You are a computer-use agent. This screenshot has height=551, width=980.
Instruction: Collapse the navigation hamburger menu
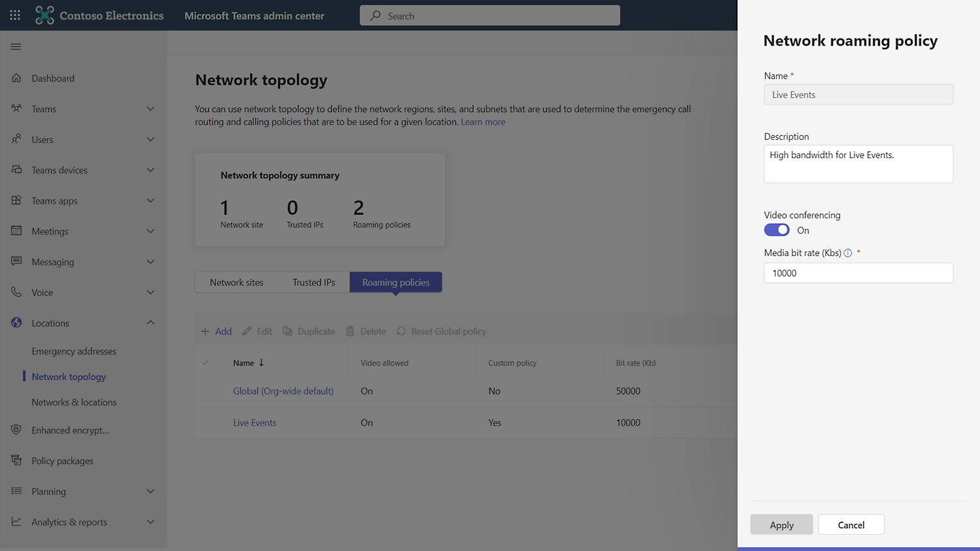(16, 46)
